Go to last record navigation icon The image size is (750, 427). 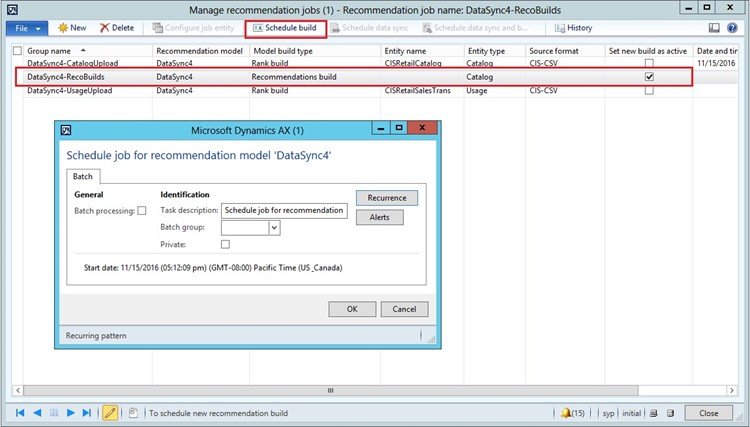[x=87, y=413]
